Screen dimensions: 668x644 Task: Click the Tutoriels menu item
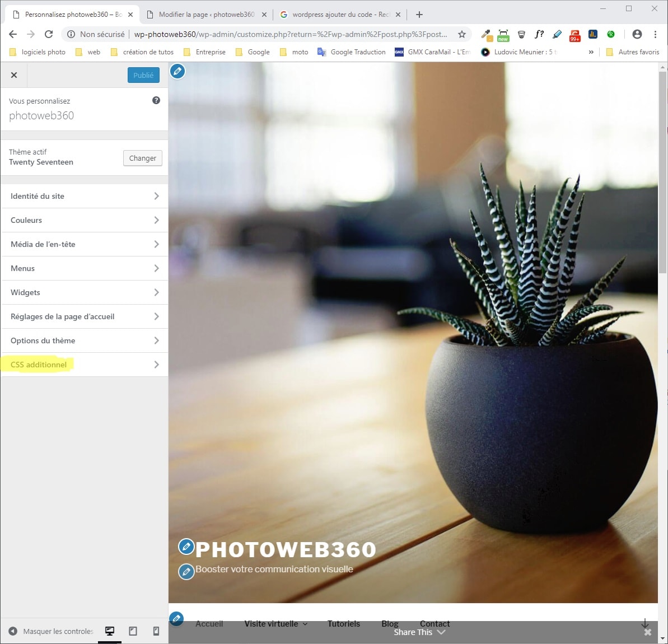(344, 623)
